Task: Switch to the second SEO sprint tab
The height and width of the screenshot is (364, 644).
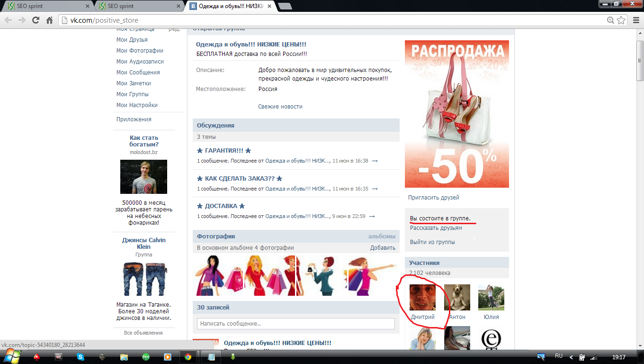Action: pos(138,6)
